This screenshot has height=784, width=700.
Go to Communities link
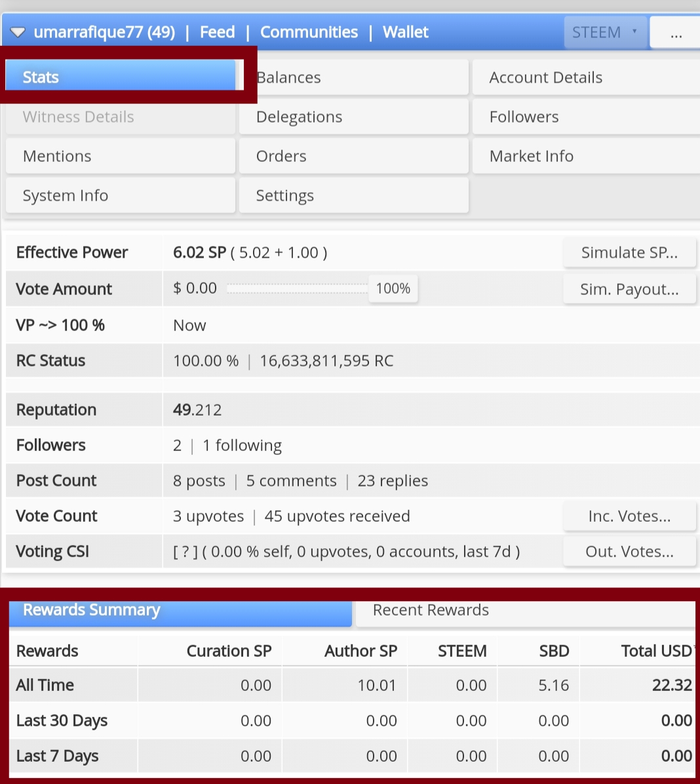coord(309,32)
